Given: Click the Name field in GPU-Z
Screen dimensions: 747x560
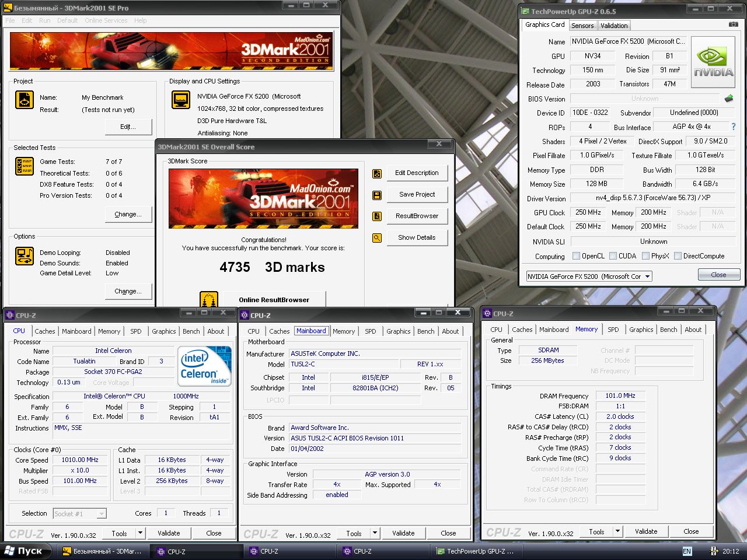Looking at the screenshot, I should (628, 42).
